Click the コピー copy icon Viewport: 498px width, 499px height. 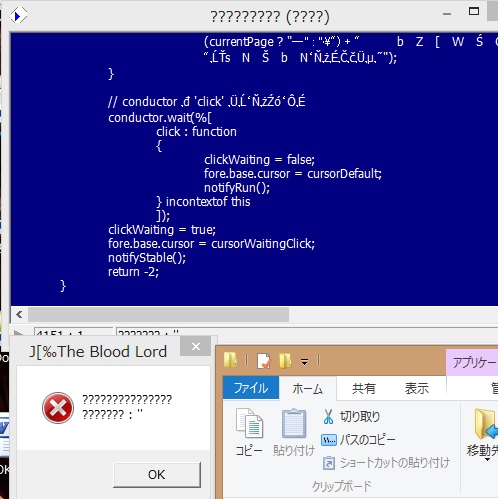click(x=249, y=423)
